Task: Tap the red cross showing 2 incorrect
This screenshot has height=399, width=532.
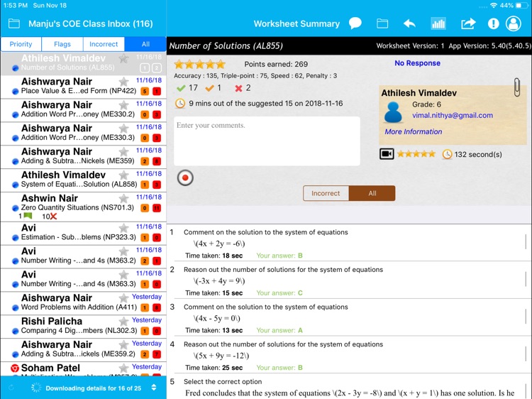Action: 238,88
